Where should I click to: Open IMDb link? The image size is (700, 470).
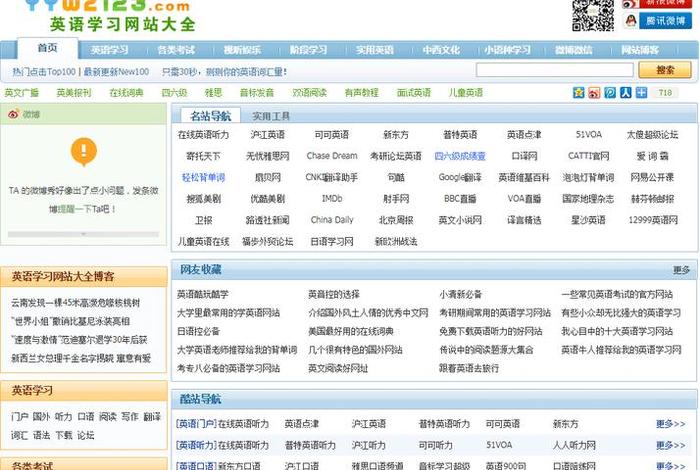[x=332, y=199]
